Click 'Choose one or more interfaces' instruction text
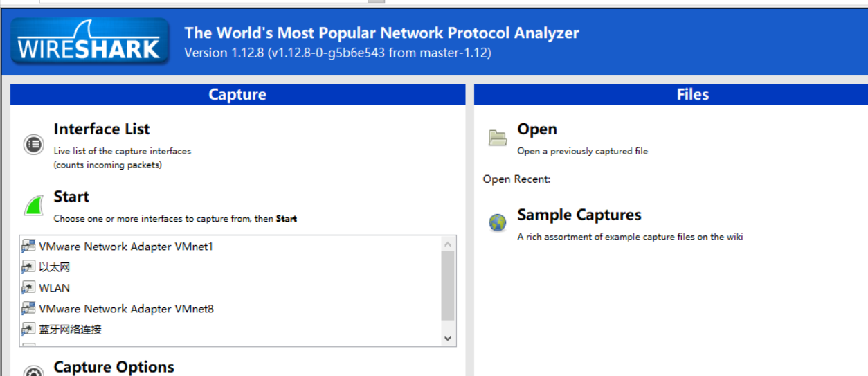Image resolution: width=868 pixels, height=376 pixels. click(175, 219)
